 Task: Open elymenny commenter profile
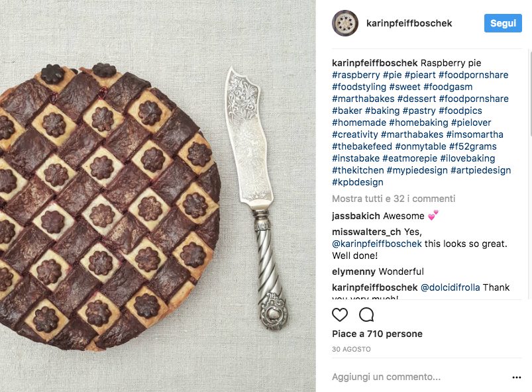pyautogui.click(x=354, y=271)
